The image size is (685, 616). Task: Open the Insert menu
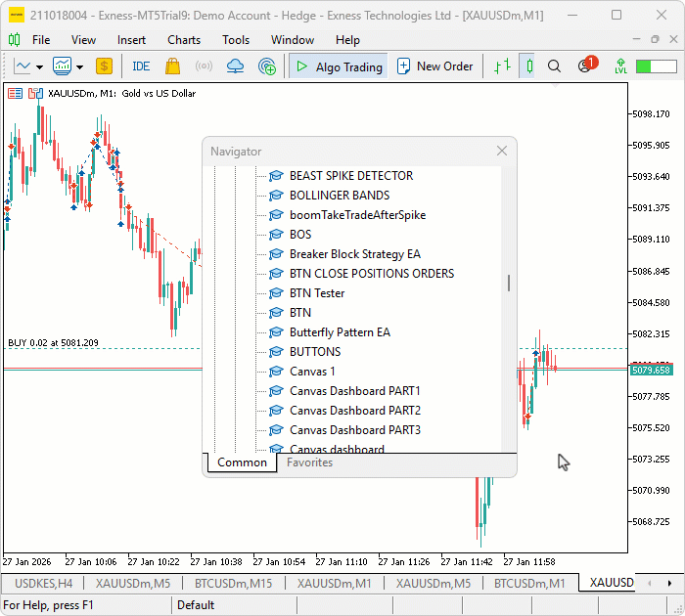coord(131,40)
